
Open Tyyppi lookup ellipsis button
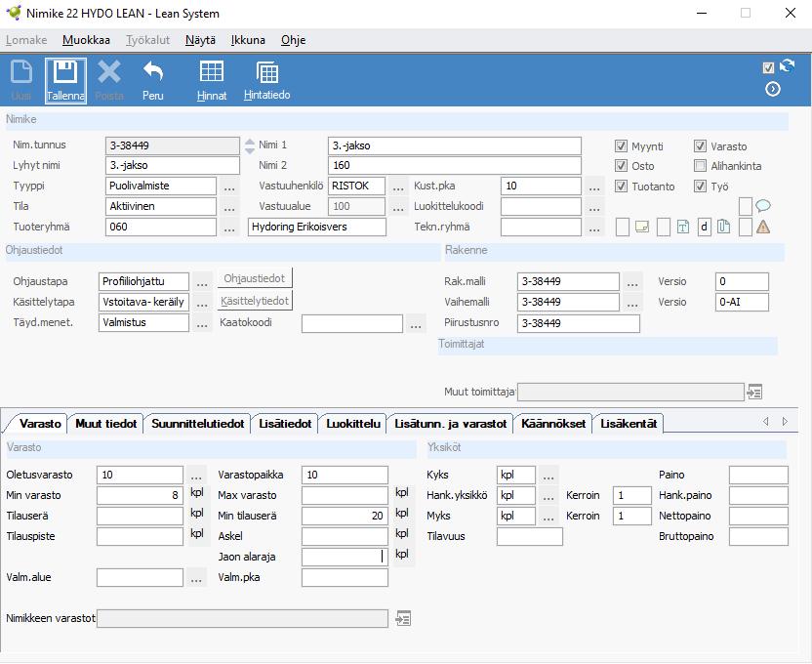coord(229,187)
